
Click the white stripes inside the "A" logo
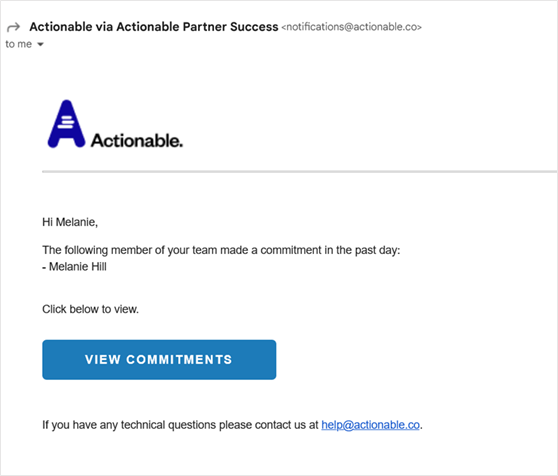66,122
